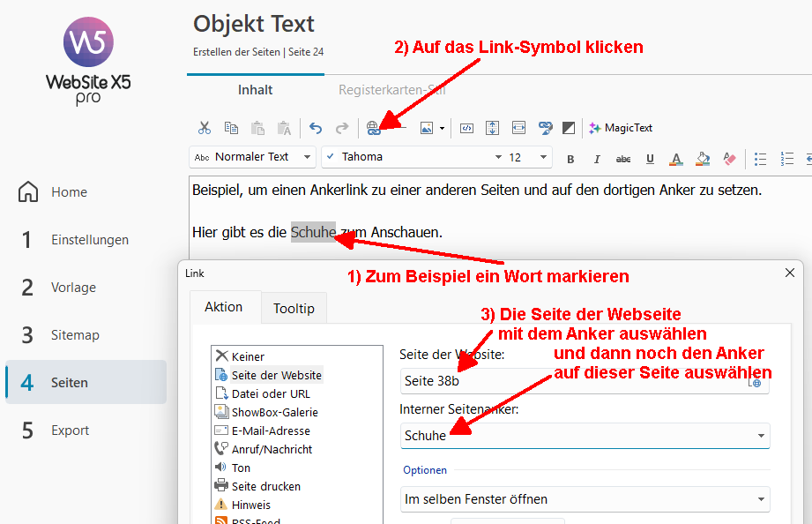812x524 pixels.
Task: Toggle Underline formatting
Action: point(650,159)
